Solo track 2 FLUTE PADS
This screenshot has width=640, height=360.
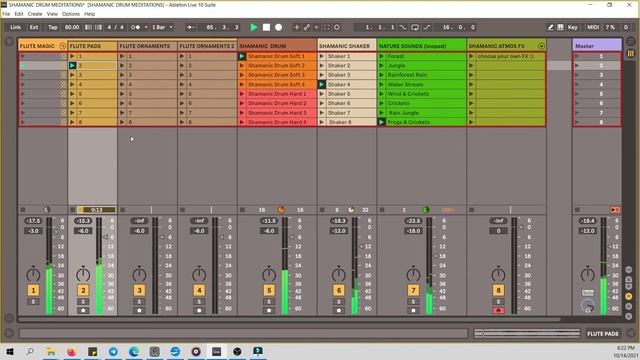[83, 302]
